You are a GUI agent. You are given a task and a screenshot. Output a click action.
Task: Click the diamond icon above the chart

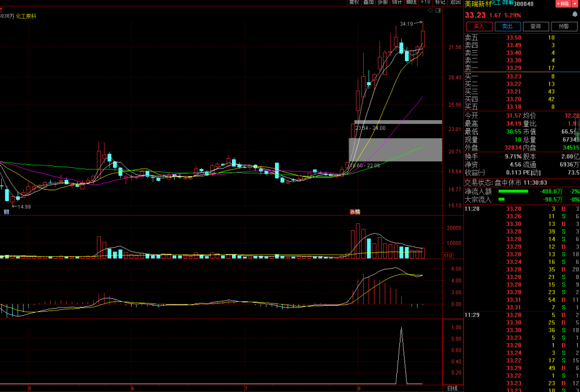pos(430,11)
